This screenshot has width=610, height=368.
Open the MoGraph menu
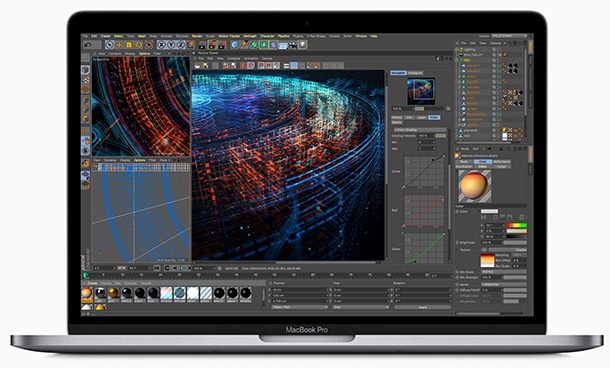pyautogui.click(x=250, y=36)
